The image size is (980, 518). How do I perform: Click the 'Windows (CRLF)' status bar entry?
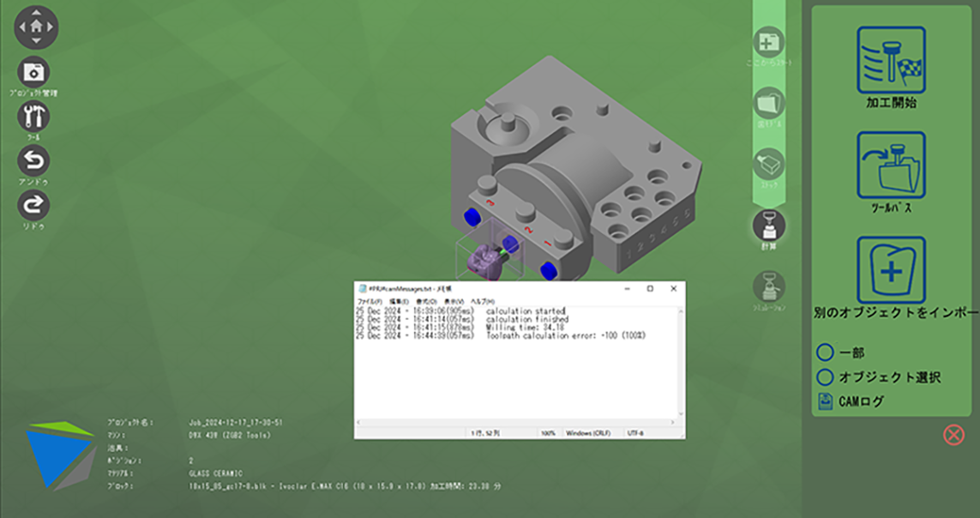(x=589, y=433)
